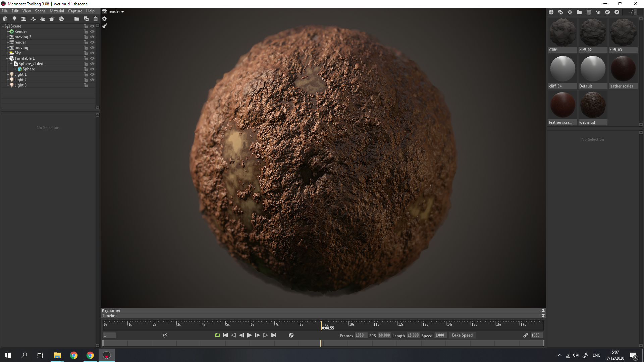Add a shadow catcher object
Screen dimensions: 644x362
coord(33,19)
